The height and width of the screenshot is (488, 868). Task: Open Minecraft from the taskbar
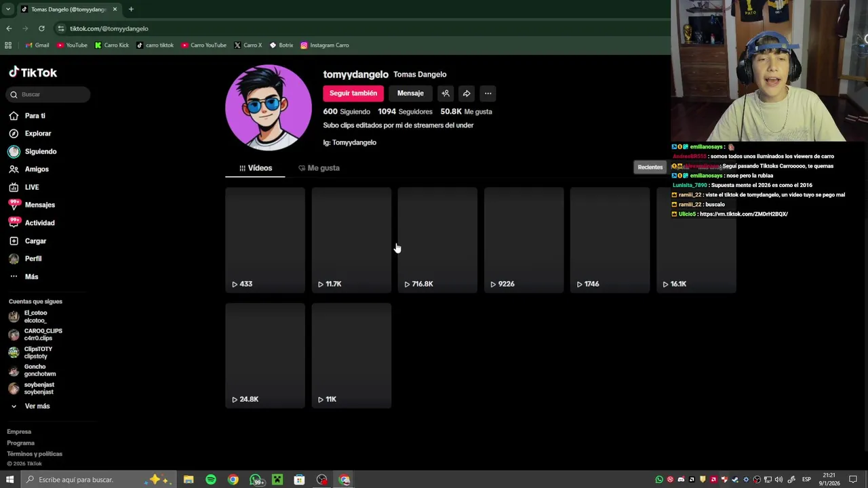click(277, 479)
